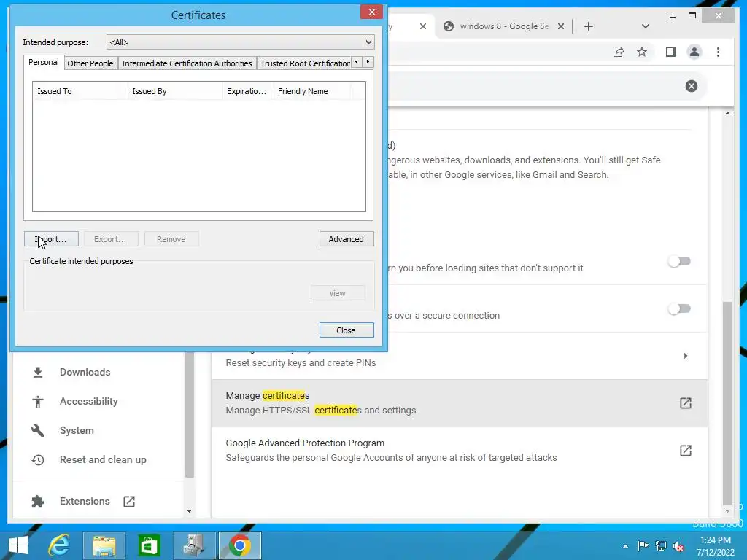Close the partially hidden settings tab
The image size is (747, 560).
pyautogui.click(x=422, y=26)
